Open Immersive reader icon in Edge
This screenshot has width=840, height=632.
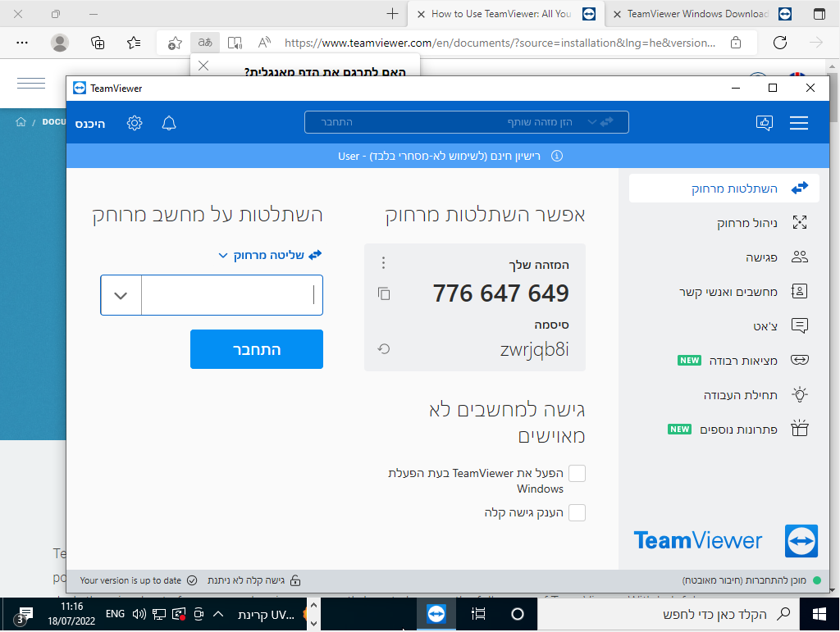click(235, 43)
